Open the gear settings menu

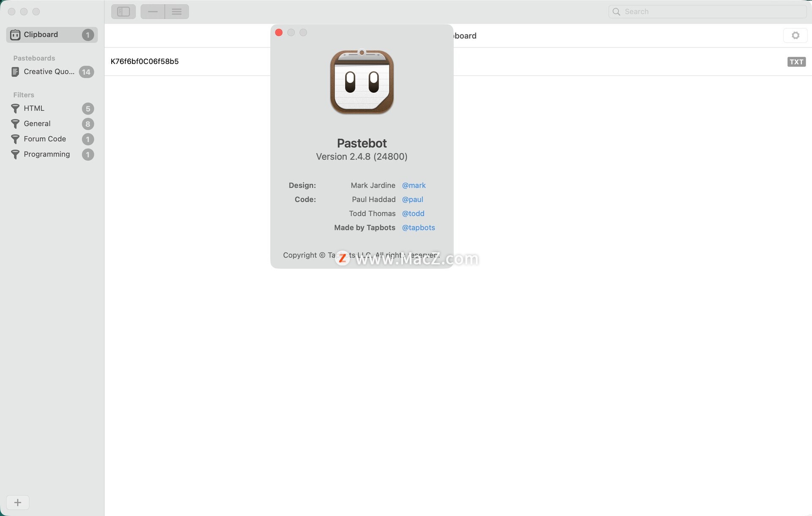click(x=796, y=36)
